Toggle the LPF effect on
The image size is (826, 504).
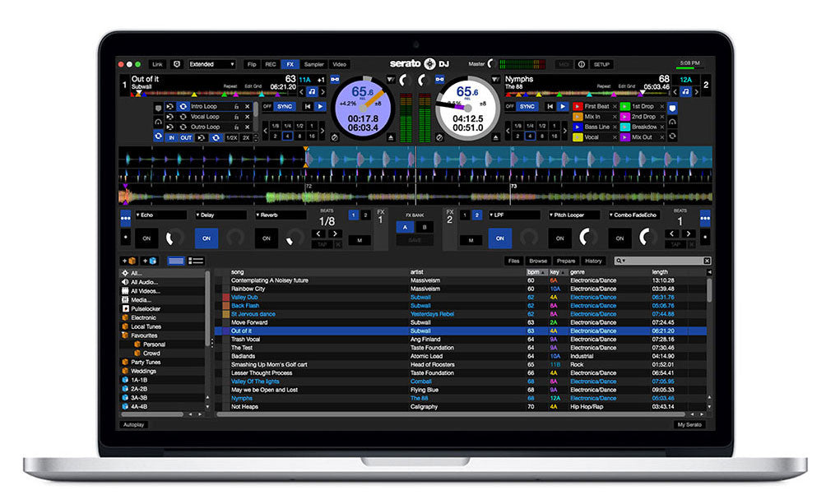[499, 238]
